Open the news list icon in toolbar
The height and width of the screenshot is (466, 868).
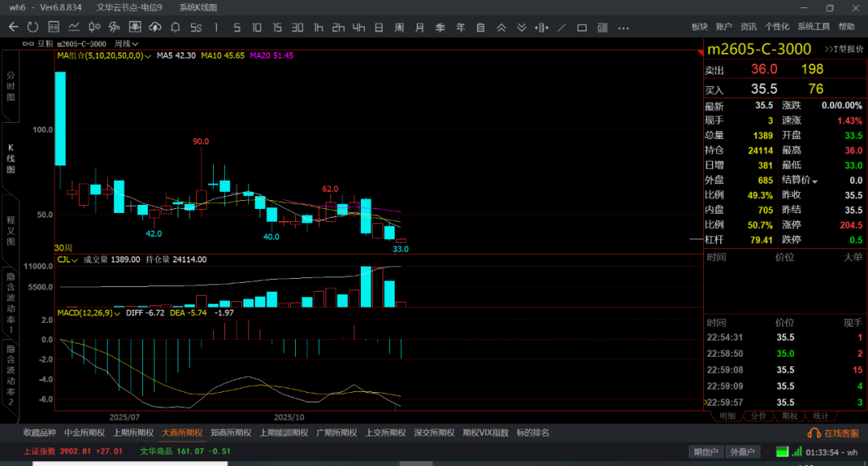(x=602, y=27)
